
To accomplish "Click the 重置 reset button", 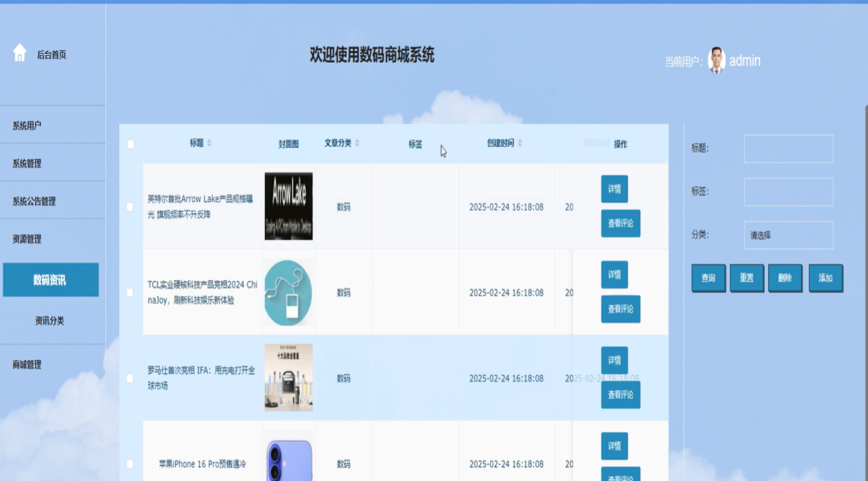I will 747,278.
